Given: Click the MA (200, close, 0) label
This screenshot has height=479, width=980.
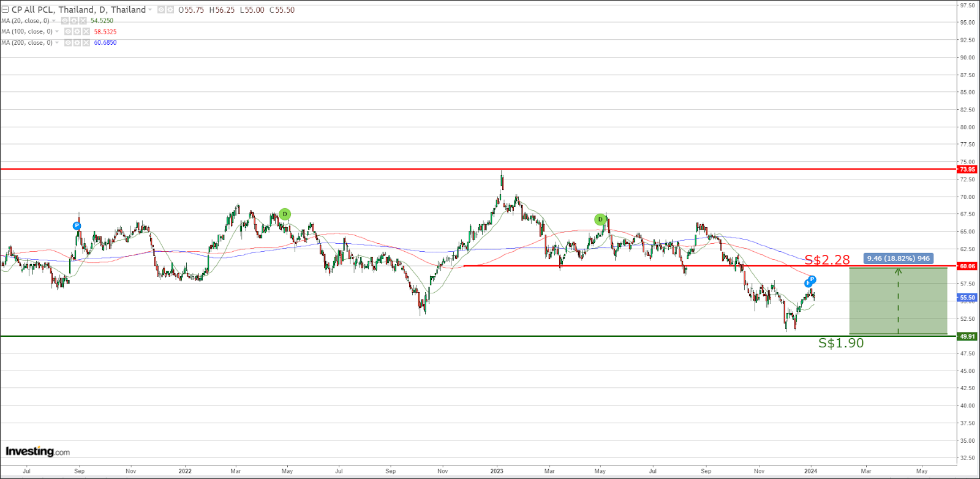Looking at the screenshot, I should click(27, 43).
